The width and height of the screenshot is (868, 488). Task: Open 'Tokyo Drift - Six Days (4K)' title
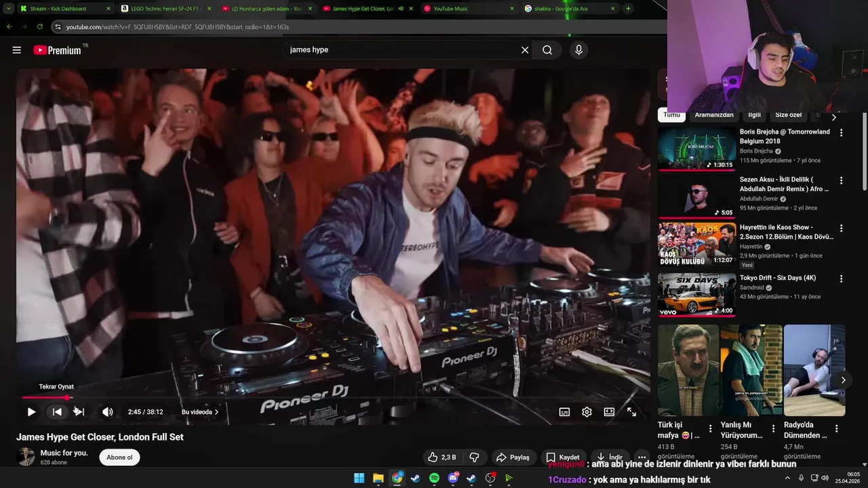pyautogui.click(x=778, y=278)
